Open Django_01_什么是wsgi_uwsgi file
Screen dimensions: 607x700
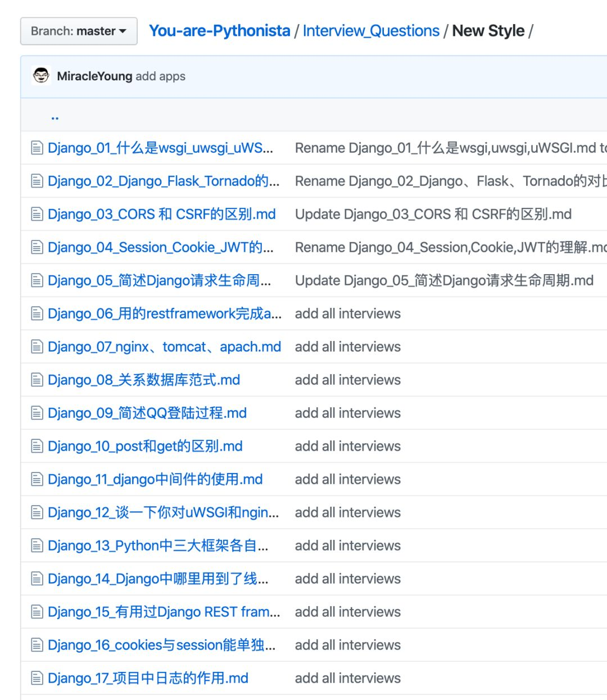[160, 148]
